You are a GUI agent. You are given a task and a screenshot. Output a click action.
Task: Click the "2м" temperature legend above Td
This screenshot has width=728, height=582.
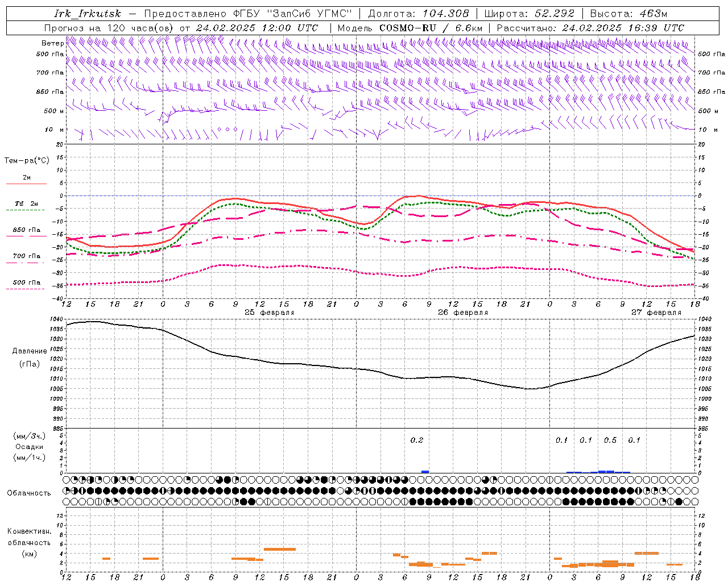click(27, 177)
